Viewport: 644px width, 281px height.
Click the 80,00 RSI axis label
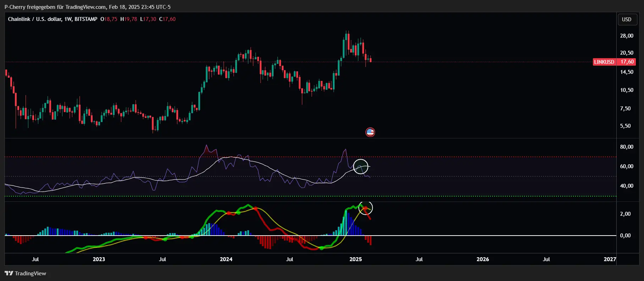[627, 147]
